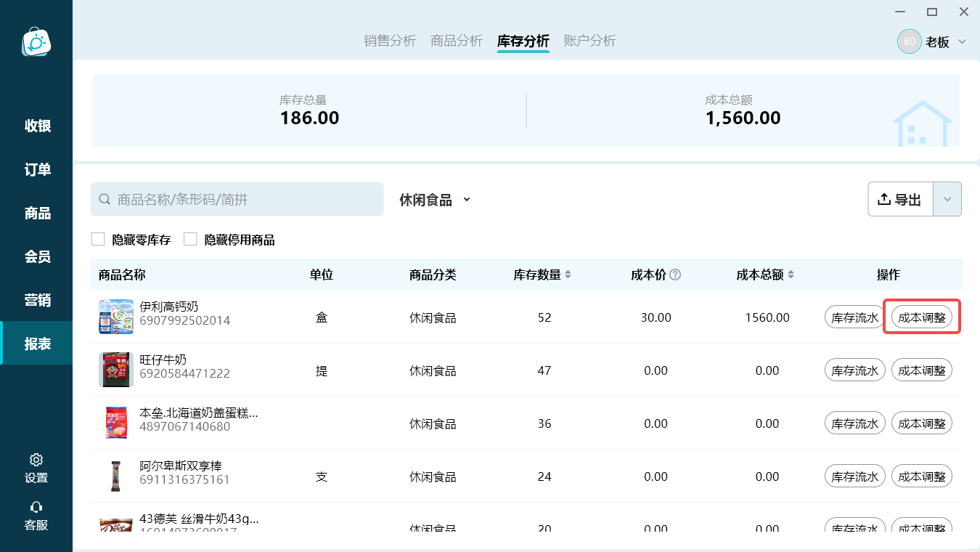Click barcode 6907992502014
Image resolution: width=980 pixels, height=552 pixels.
(184, 320)
